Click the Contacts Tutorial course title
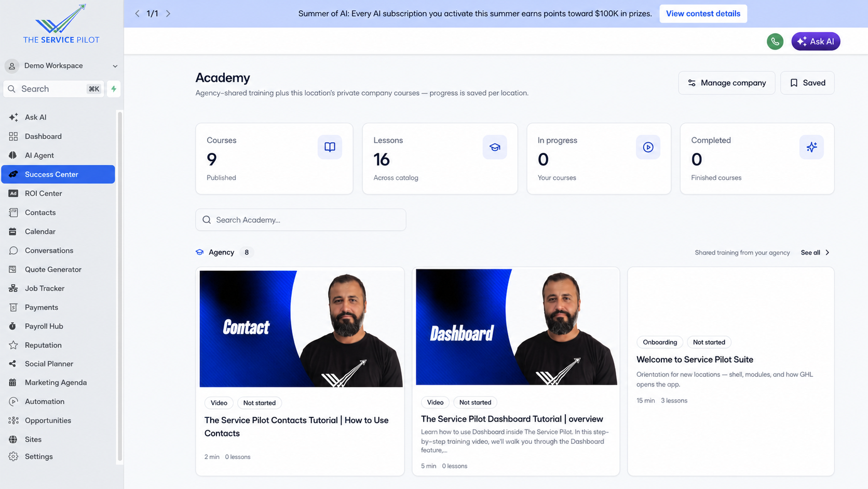 [x=296, y=427]
